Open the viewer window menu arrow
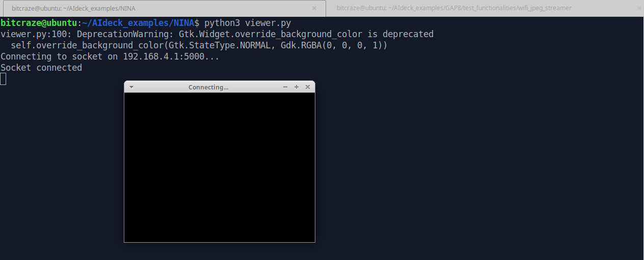 pos(131,87)
